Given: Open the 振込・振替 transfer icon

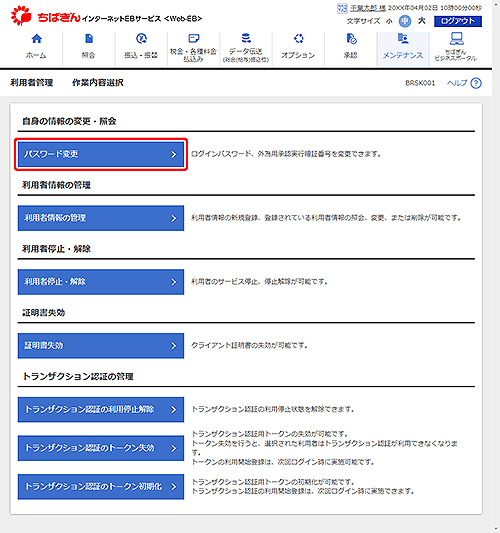Looking at the screenshot, I should click(x=141, y=39).
